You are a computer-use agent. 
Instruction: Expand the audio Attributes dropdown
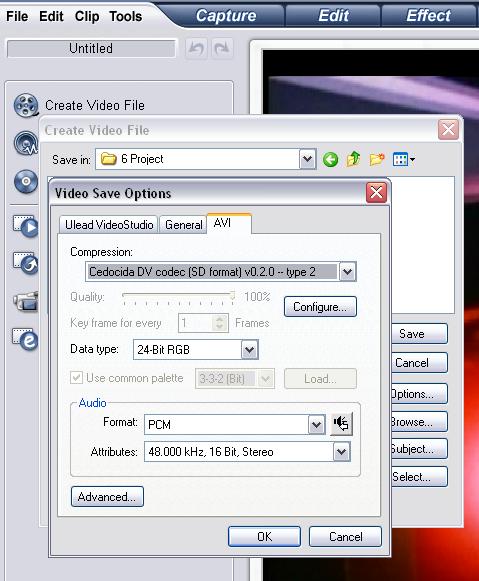pyautogui.click(x=341, y=452)
